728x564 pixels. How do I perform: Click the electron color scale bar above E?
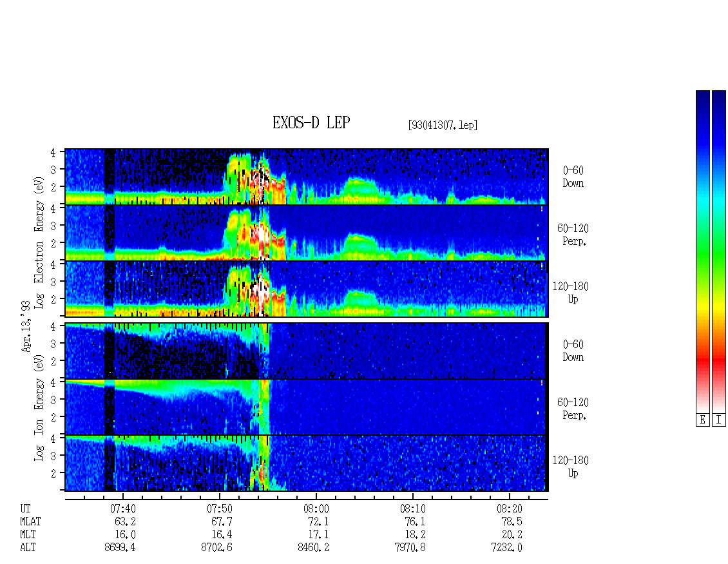[702, 251]
